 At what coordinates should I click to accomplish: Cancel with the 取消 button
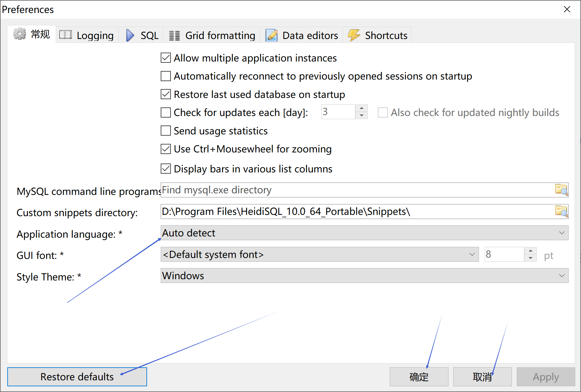pyautogui.click(x=482, y=377)
